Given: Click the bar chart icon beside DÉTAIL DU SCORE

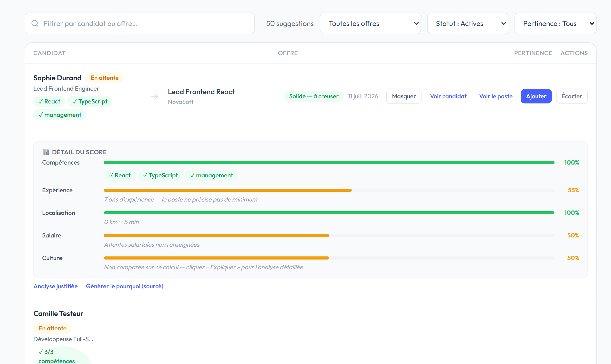Looking at the screenshot, I should 46,152.
